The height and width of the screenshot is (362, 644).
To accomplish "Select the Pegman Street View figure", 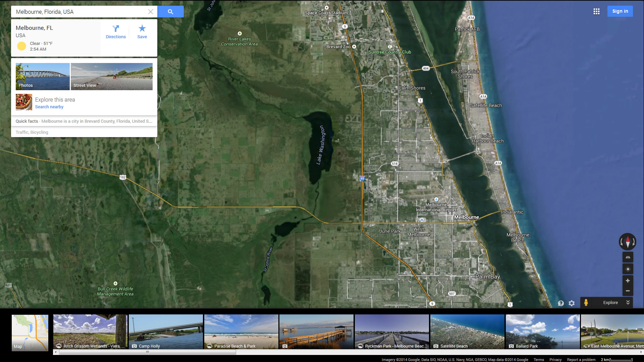I will point(586,302).
